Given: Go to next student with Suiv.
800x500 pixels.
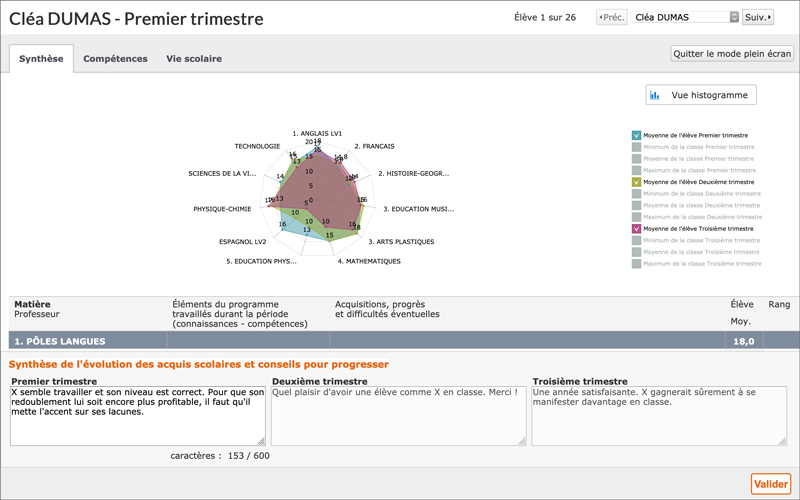Looking at the screenshot, I should 758,17.
